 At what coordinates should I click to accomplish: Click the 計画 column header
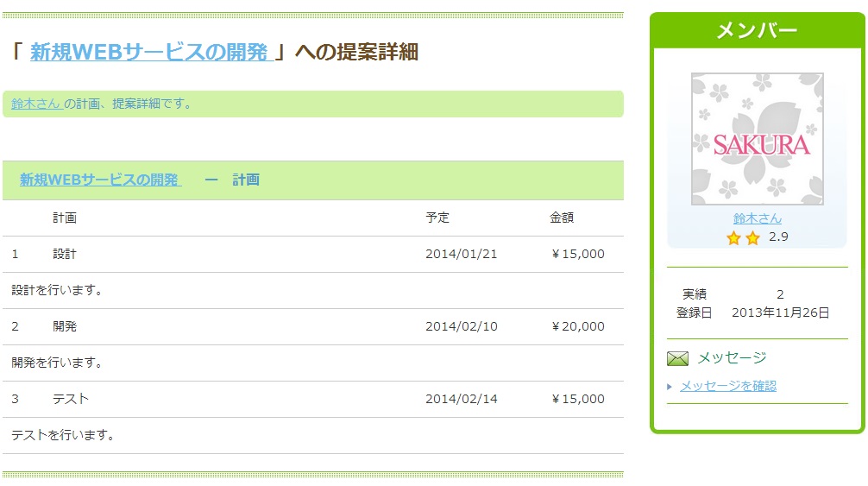pos(65,218)
